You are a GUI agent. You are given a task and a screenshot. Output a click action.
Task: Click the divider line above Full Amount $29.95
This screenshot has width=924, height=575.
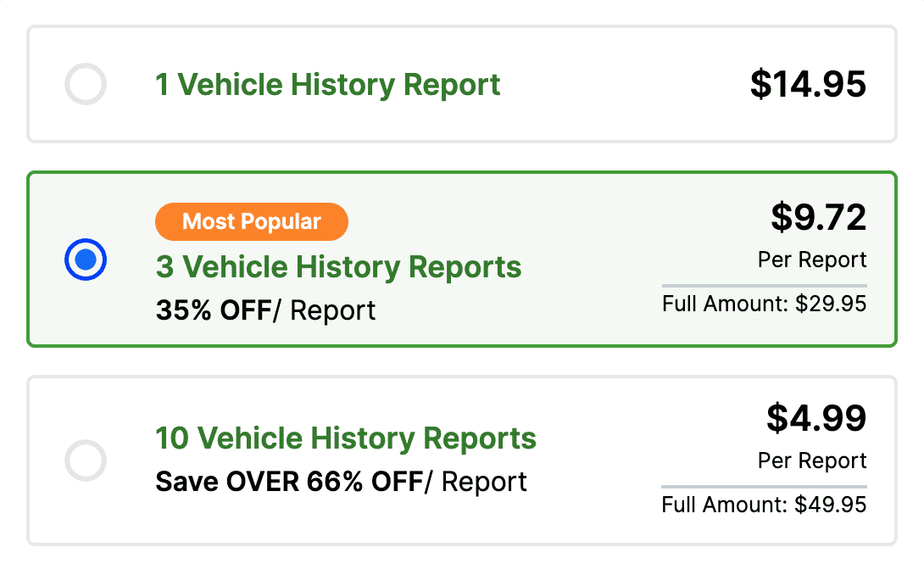764,285
